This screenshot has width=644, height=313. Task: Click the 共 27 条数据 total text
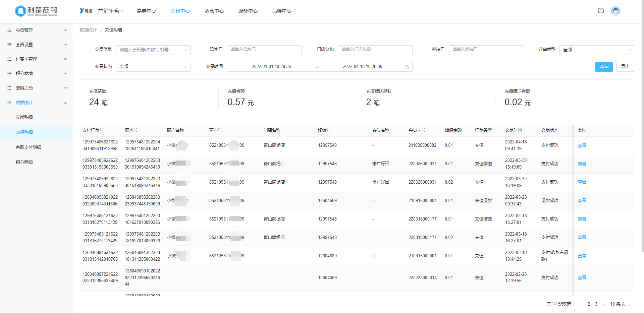pyautogui.click(x=558, y=304)
